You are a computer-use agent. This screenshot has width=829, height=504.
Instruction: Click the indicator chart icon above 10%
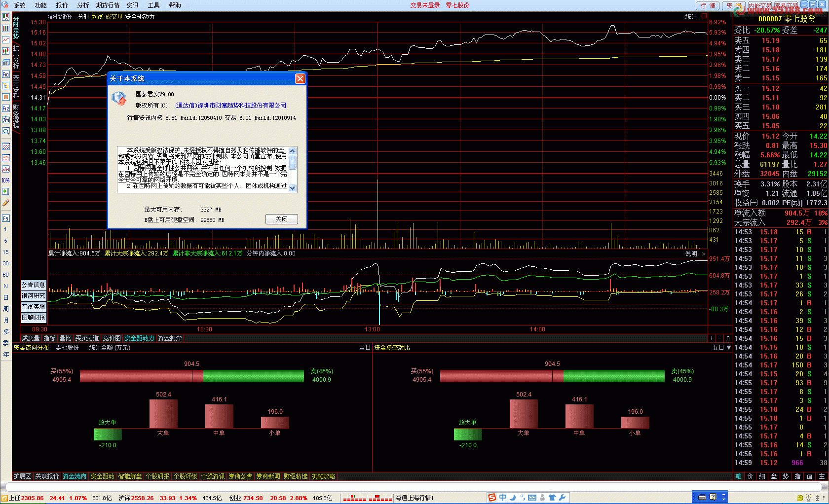point(6,169)
